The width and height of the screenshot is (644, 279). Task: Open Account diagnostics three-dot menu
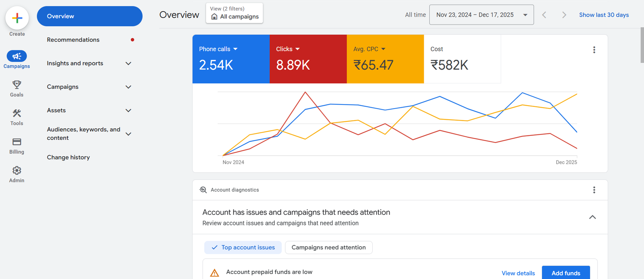click(x=594, y=190)
